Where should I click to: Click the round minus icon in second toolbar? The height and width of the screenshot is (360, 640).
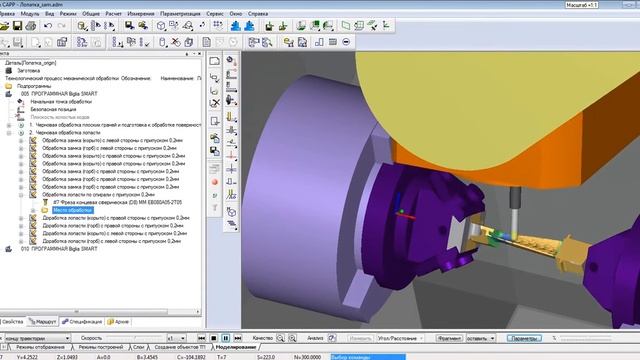pos(346,42)
